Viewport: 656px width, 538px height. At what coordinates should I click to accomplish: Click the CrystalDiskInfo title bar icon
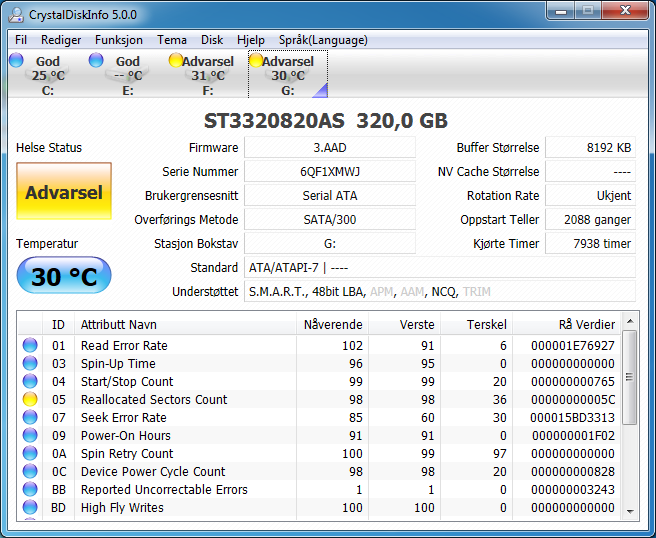coord(16,15)
